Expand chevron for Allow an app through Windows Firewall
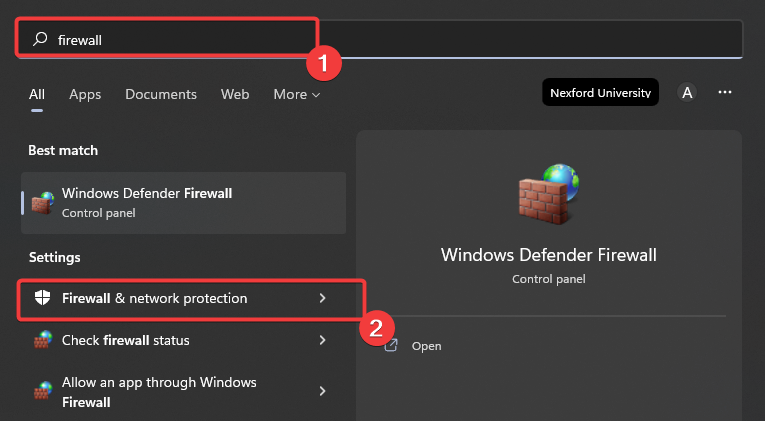 322,390
